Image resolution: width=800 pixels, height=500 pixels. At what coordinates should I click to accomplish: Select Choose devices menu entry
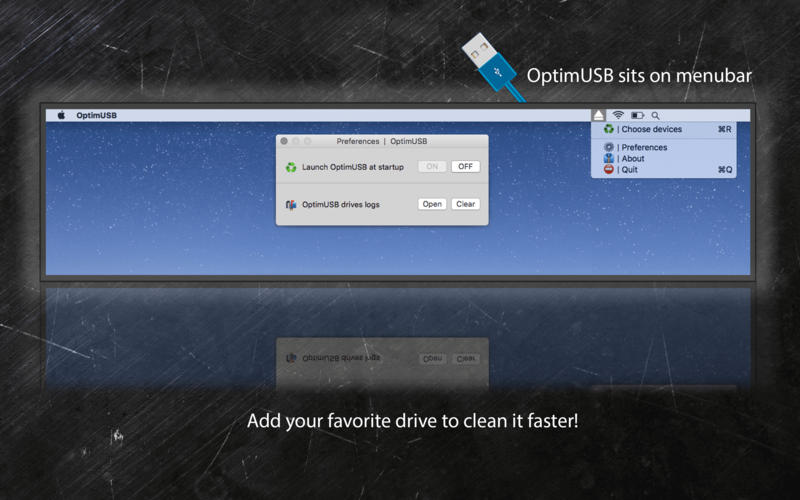point(663,129)
